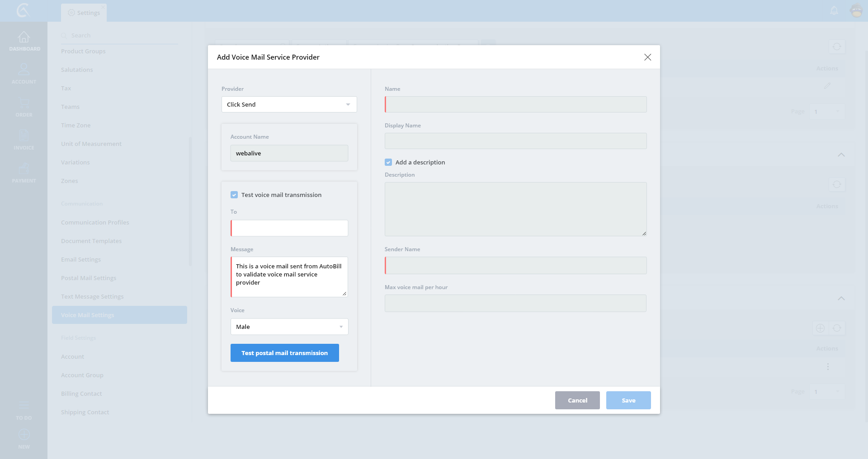Screen dimensions: 868x459
Task: Open the Provider dropdown showing Click Send
Action: [289, 105]
